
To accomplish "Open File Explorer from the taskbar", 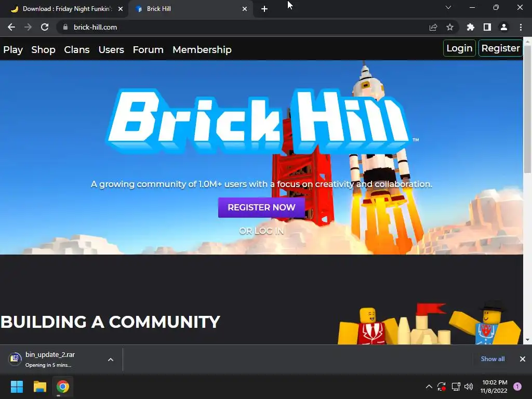I will coord(39,387).
